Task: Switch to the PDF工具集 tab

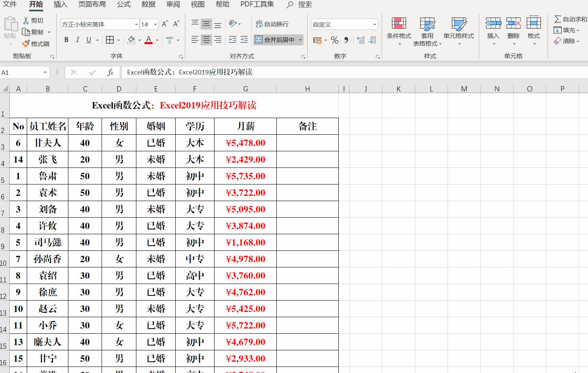Action: 257,4
